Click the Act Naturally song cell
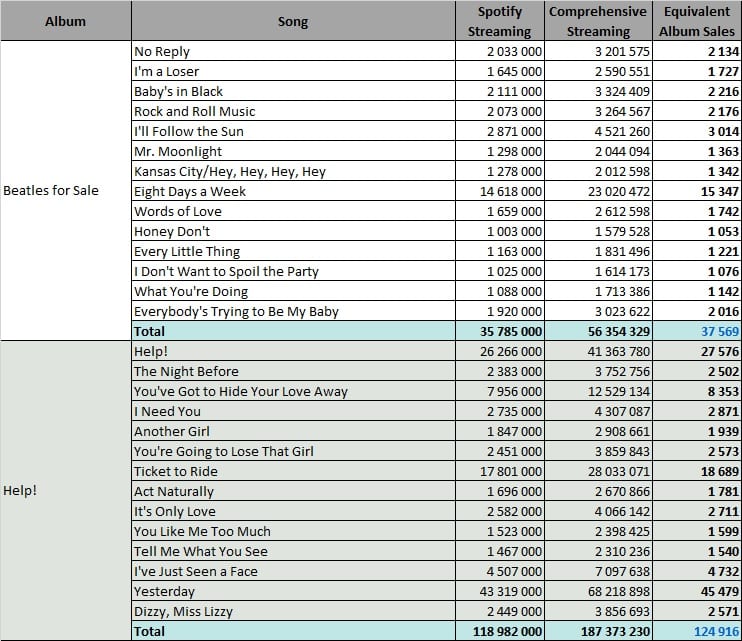The height and width of the screenshot is (641, 742). pos(293,492)
